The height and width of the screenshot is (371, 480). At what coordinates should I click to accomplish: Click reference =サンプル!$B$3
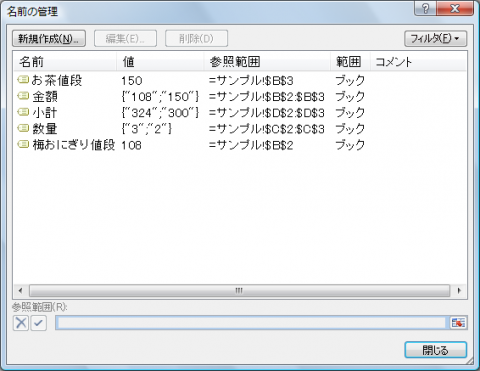click(x=251, y=81)
